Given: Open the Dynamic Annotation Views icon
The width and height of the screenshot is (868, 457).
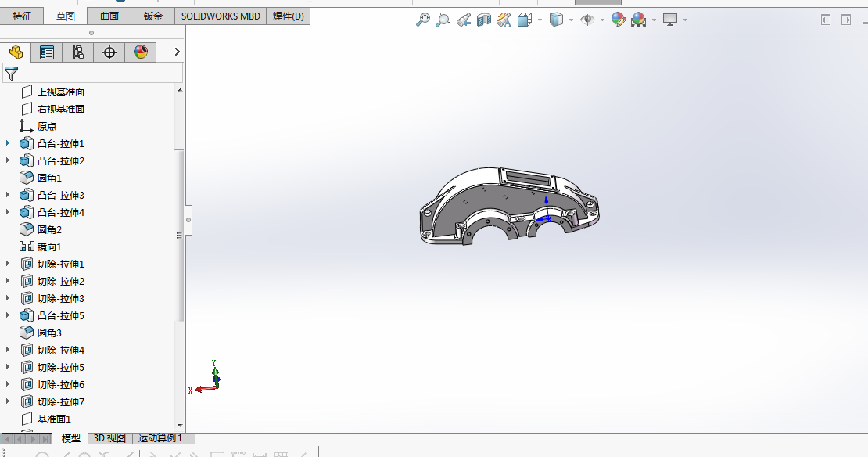Looking at the screenshot, I should point(504,20).
